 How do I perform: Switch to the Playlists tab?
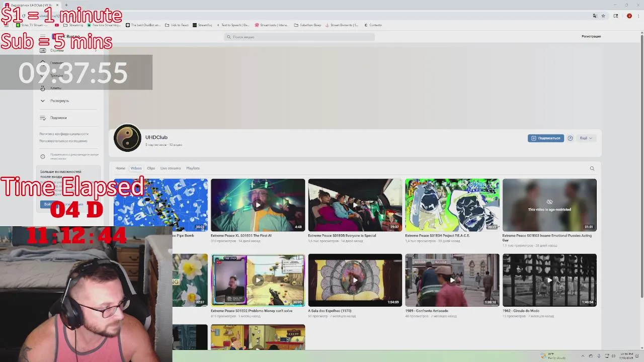(x=193, y=168)
